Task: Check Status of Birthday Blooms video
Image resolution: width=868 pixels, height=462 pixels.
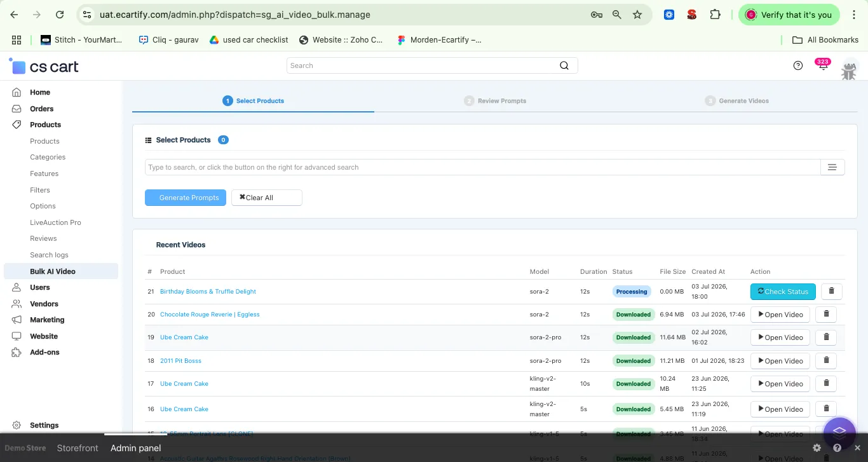Action: pos(783,291)
